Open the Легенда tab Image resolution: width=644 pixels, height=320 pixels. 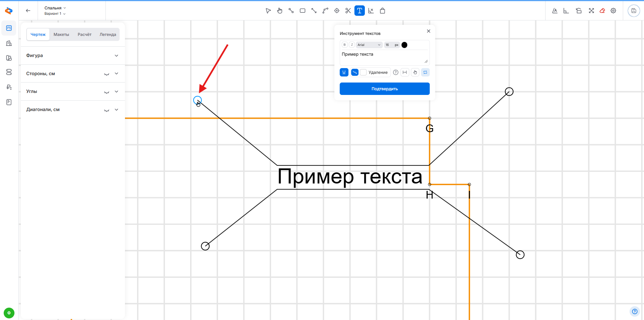108,35
